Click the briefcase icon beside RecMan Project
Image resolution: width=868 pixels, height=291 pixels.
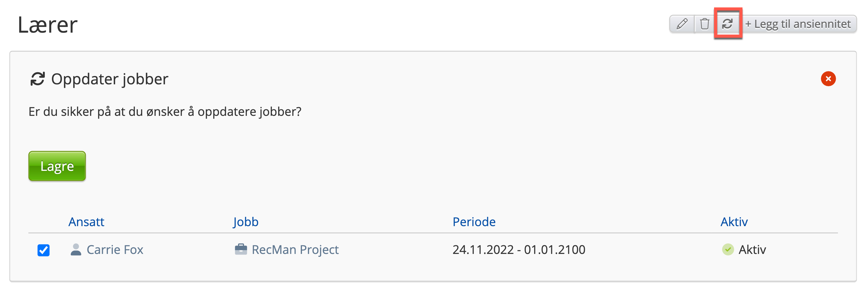[240, 250]
